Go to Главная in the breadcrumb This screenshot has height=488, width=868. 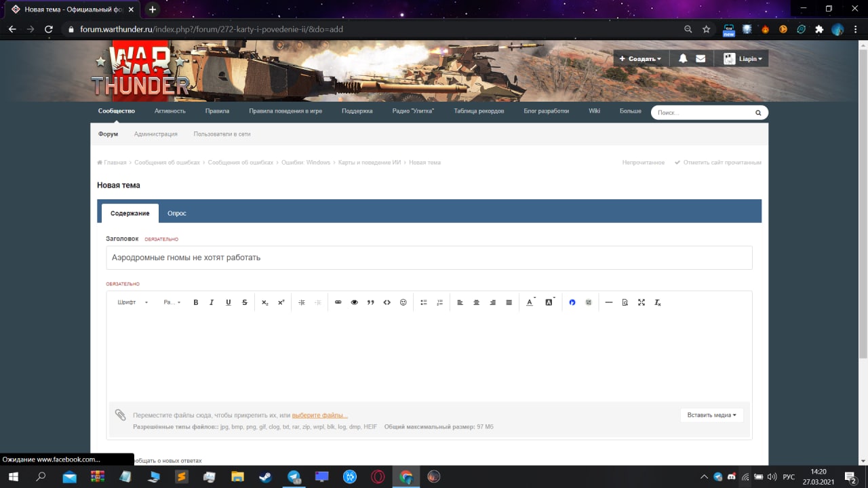pyautogui.click(x=112, y=163)
